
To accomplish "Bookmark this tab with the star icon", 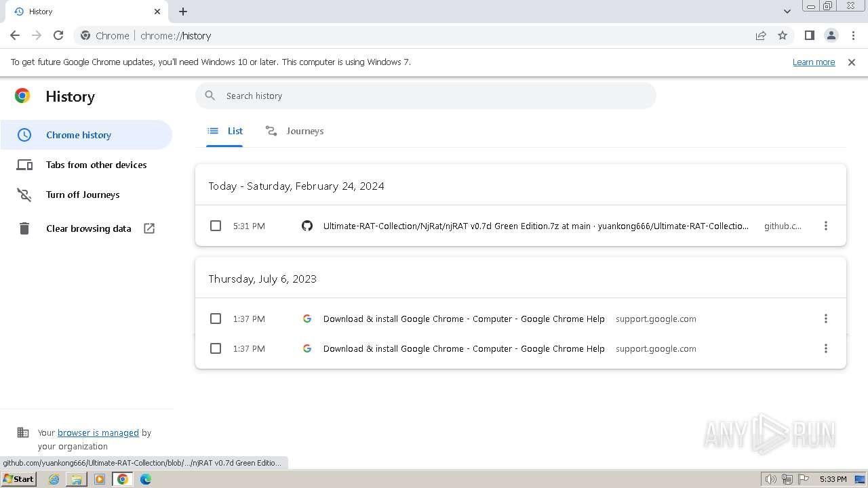I will click(x=783, y=35).
